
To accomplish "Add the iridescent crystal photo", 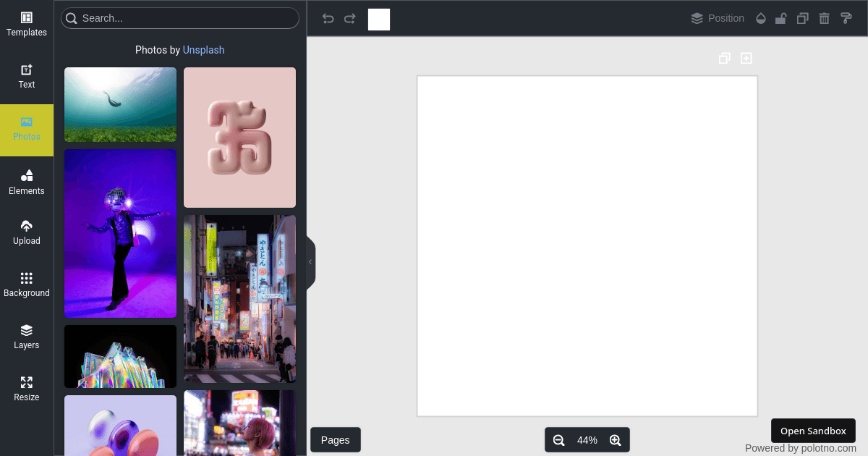I will 120,356.
